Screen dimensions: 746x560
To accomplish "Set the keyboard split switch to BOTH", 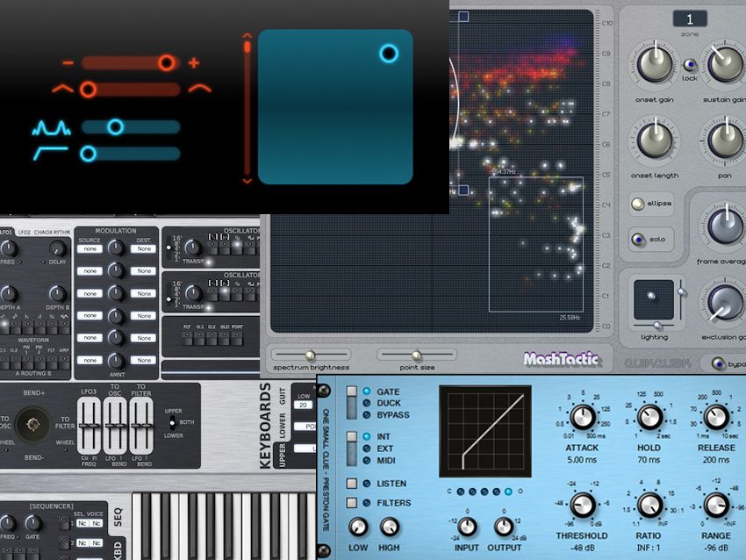I will pos(172,423).
